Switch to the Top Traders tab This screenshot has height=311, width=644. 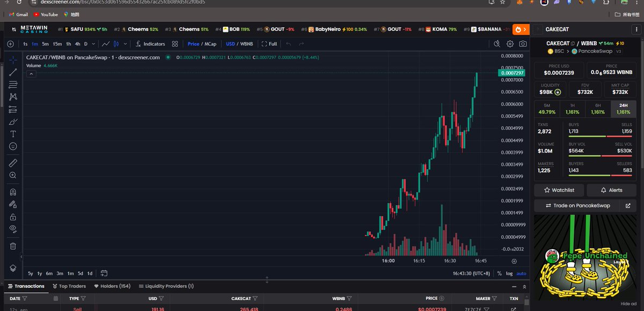coord(69,286)
